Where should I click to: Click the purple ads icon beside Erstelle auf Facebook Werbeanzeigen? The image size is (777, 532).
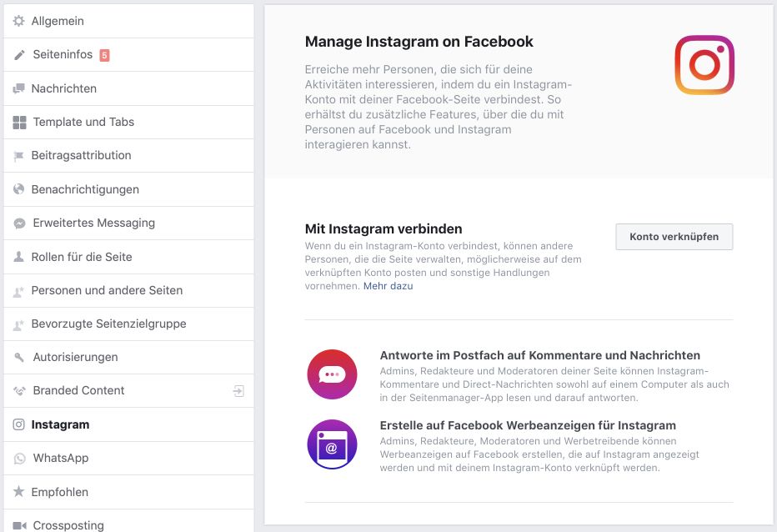tap(332, 444)
